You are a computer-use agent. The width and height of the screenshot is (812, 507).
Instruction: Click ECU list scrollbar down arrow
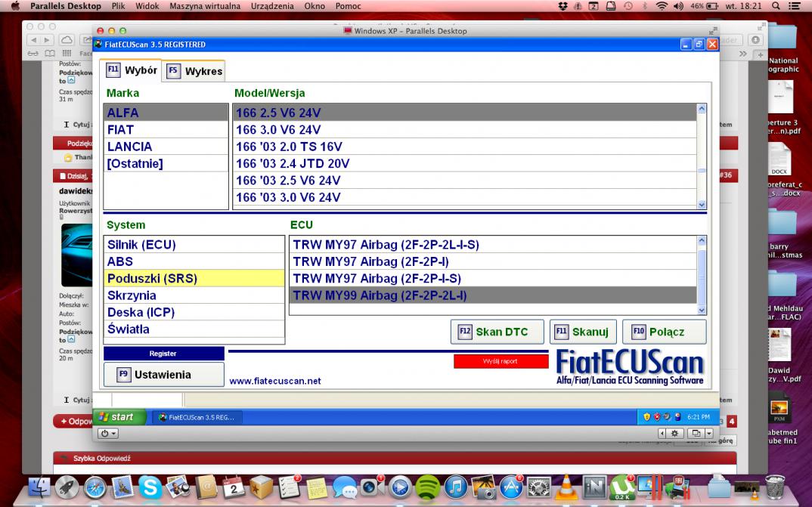702,310
